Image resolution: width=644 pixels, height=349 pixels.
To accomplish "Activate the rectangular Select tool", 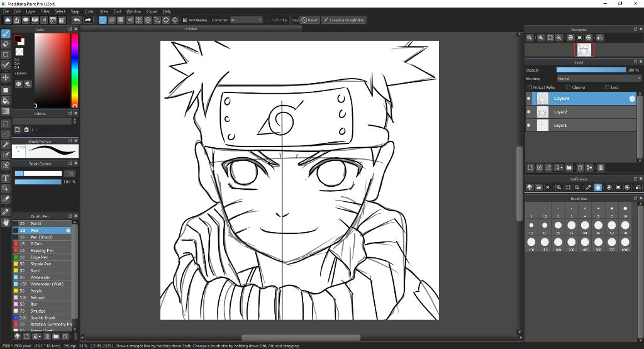I will click(6, 124).
